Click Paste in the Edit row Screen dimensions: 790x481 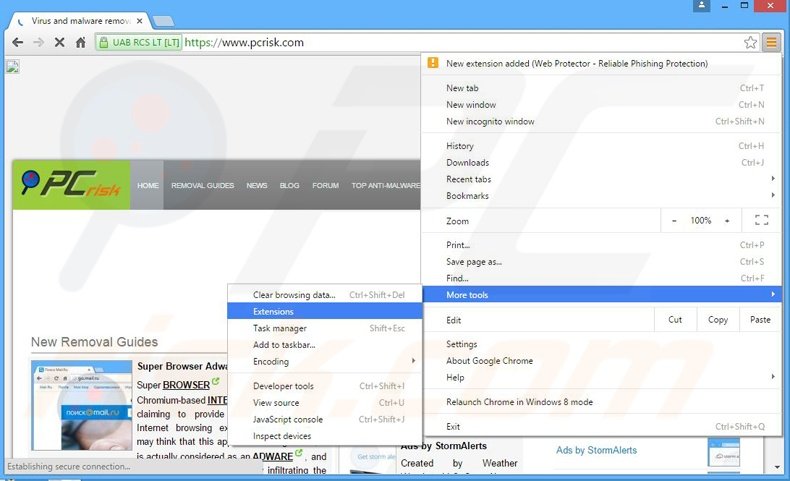pos(760,320)
